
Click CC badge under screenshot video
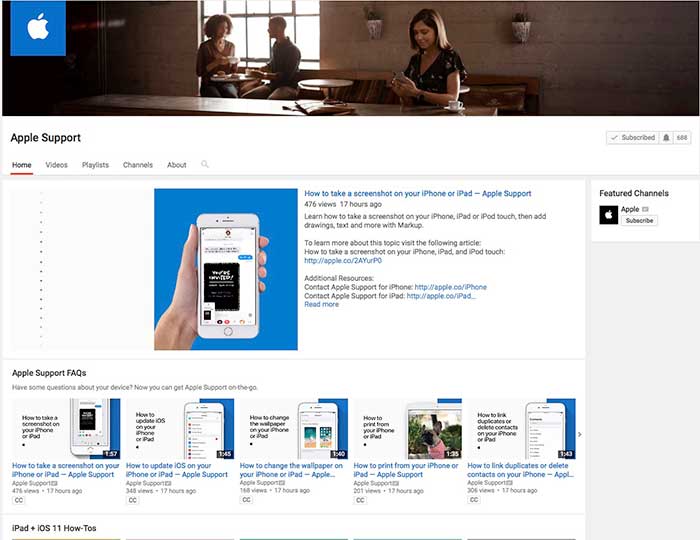point(19,500)
